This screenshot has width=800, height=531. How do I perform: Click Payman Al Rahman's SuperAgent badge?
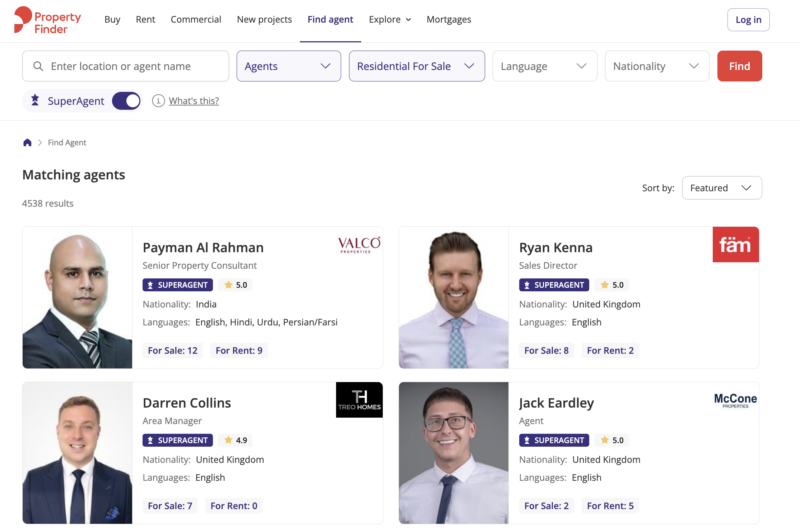(x=178, y=285)
